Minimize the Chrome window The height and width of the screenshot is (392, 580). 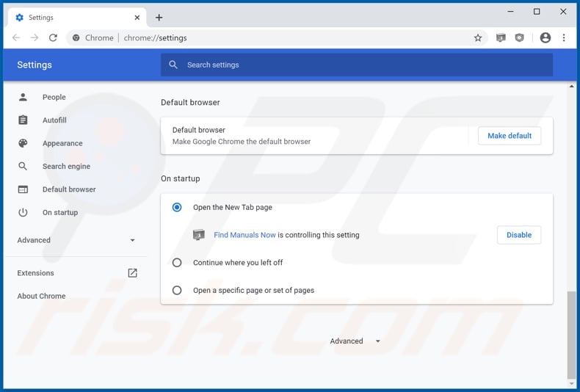(510, 12)
